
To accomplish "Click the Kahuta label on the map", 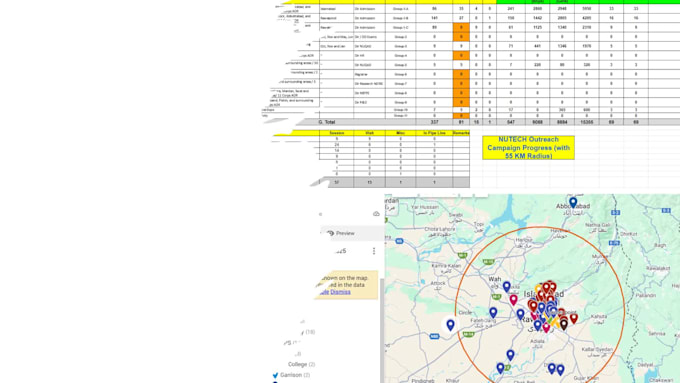I will tap(598, 317).
